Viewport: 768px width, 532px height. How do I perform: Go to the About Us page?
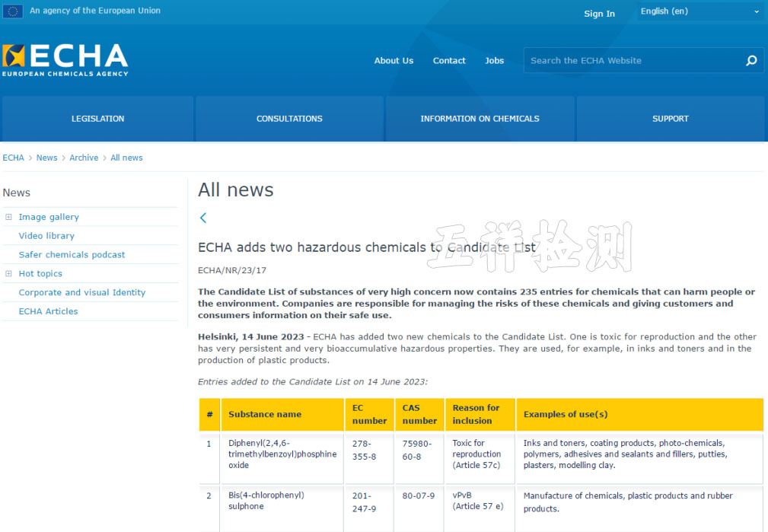click(394, 61)
